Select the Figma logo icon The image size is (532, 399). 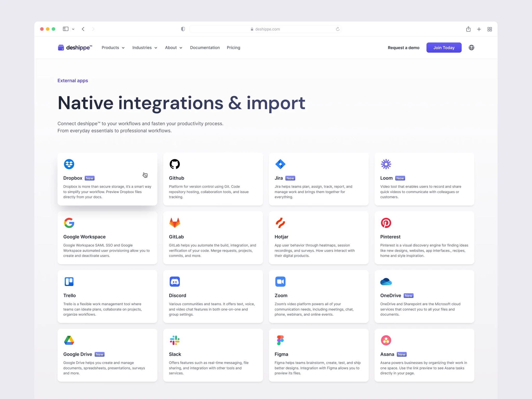pos(280,340)
